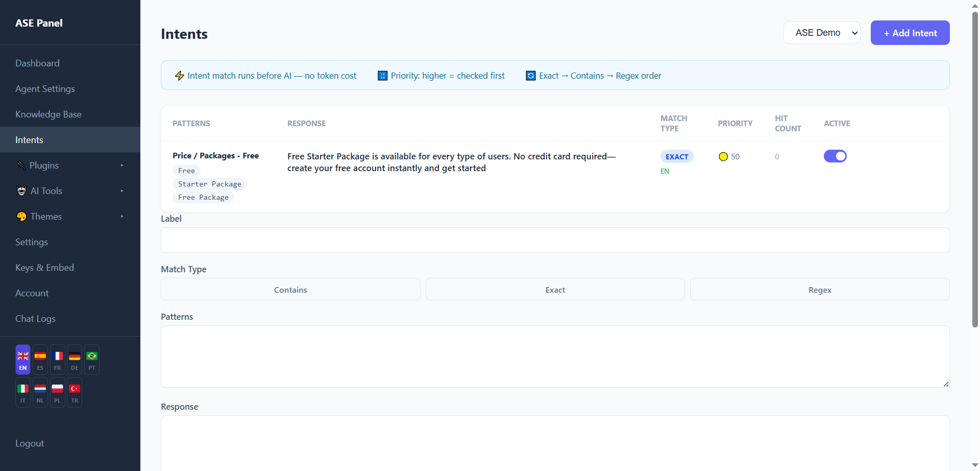Switch language to Portuguese PT flag

tap(92, 360)
